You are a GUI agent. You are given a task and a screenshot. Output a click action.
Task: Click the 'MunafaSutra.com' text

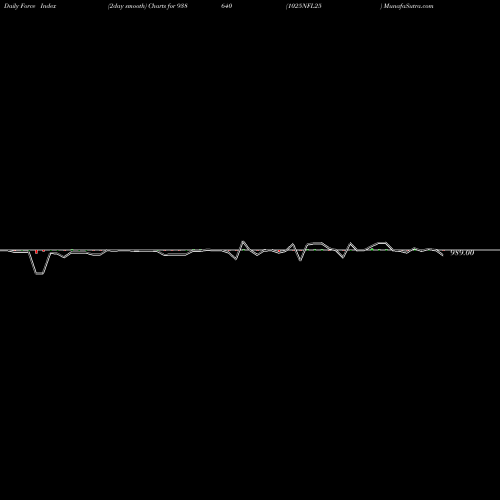[x=408, y=6]
